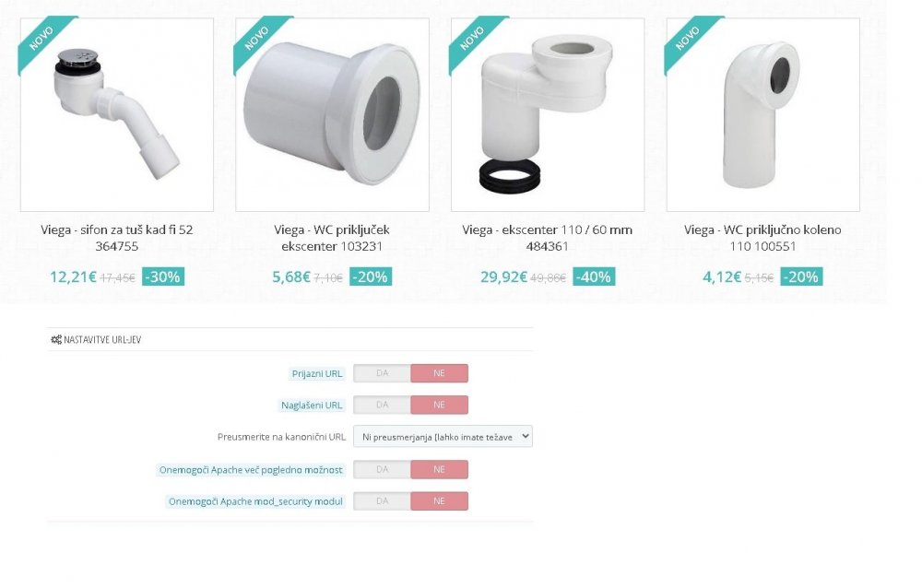Viewport: 922px width, 588px height.
Task: Click the gears icon beside NASTAVITVE URL-JEV
Action: [x=56, y=340]
